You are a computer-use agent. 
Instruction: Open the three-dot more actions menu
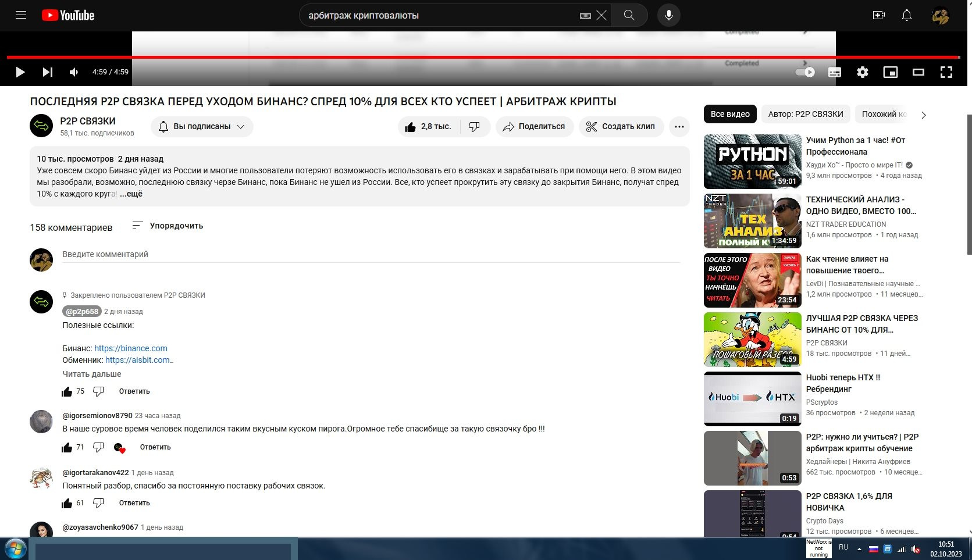pos(679,127)
